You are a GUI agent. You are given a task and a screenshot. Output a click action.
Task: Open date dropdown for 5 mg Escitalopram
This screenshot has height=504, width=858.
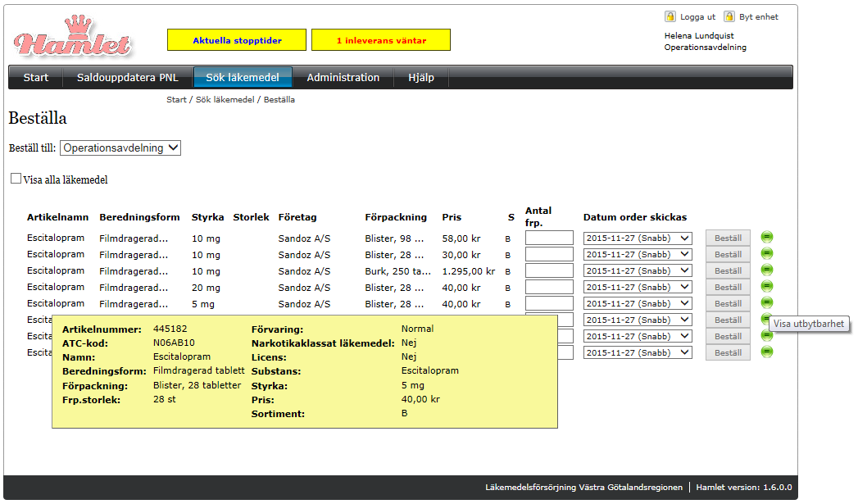point(638,304)
